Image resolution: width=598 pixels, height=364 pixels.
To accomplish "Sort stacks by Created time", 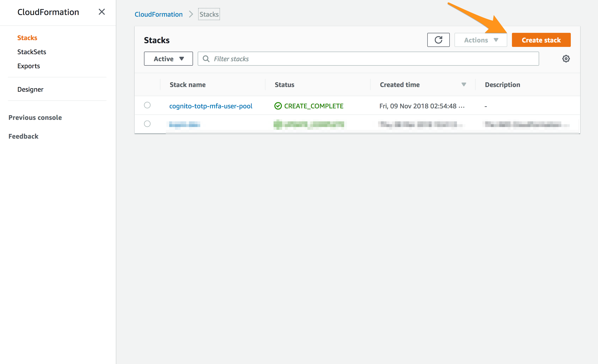I will (399, 84).
